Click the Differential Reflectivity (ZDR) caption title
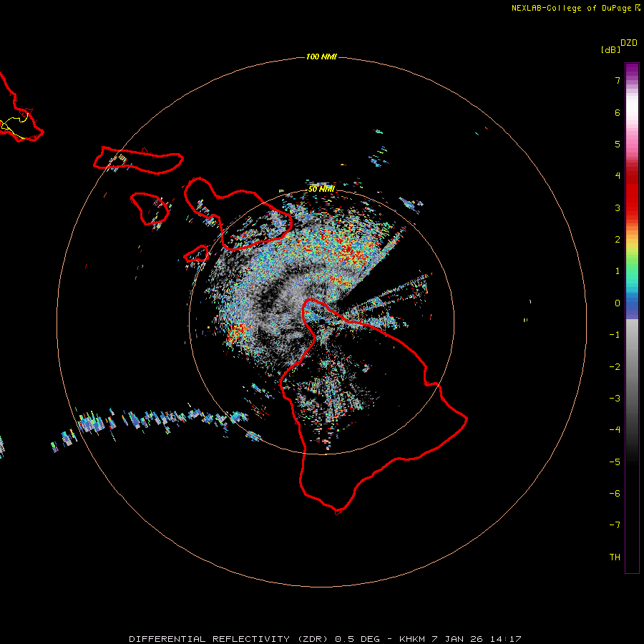 click(230, 639)
